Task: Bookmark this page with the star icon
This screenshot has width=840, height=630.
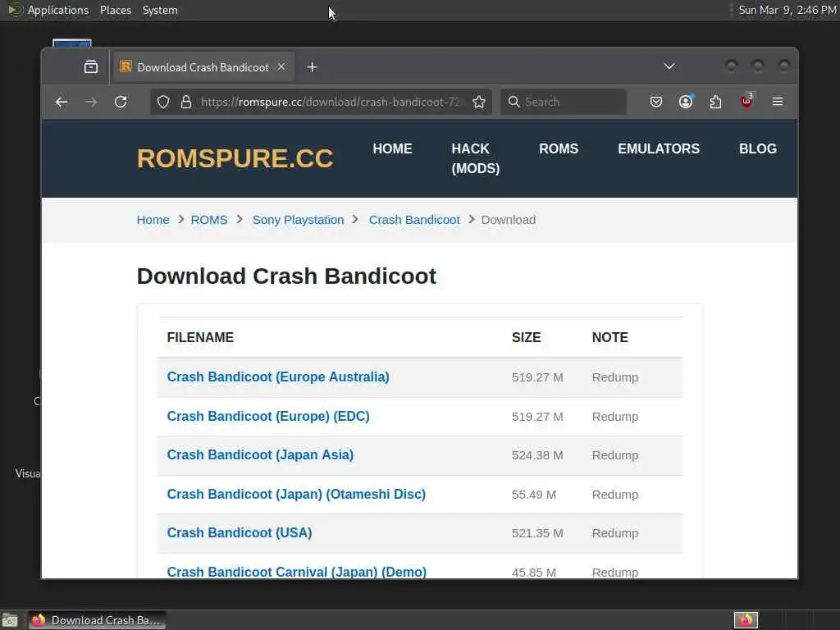Action: pos(479,102)
